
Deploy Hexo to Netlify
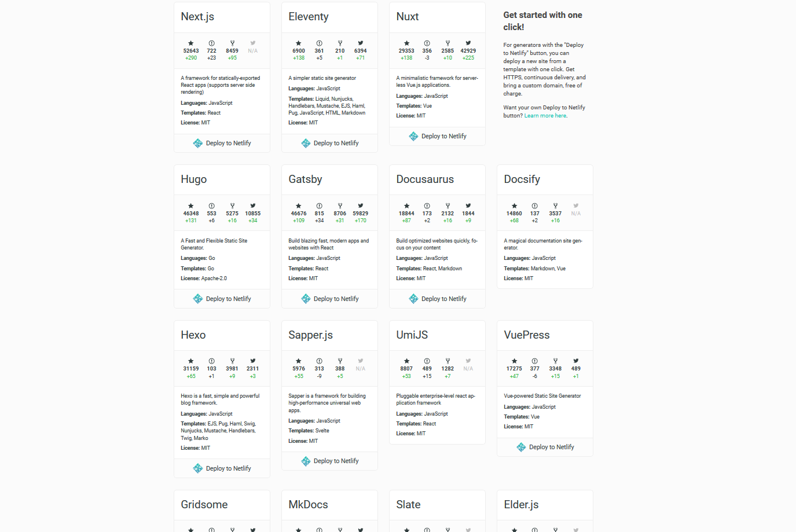coord(222,468)
